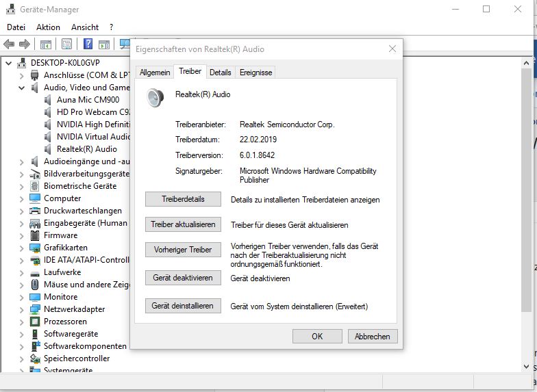The width and height of the screenshot is (537, 392).
Task: Switch to the Ereignisse tab
Action: (x=256, y=73)
